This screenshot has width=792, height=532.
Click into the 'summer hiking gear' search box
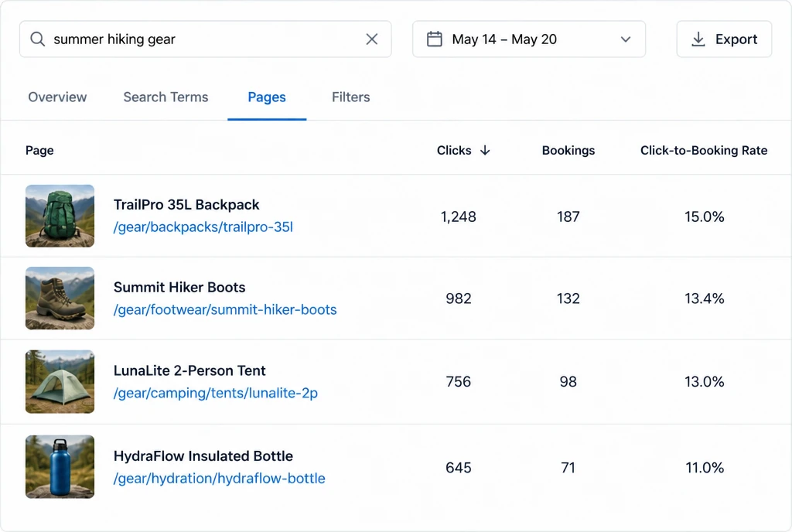coord(205,39)
